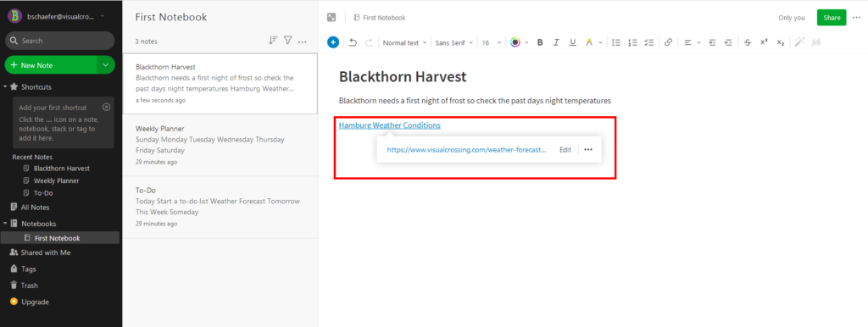Screen dimensions: 868x327
Task: Click the undo arrow icon
Action: (353, 42)
